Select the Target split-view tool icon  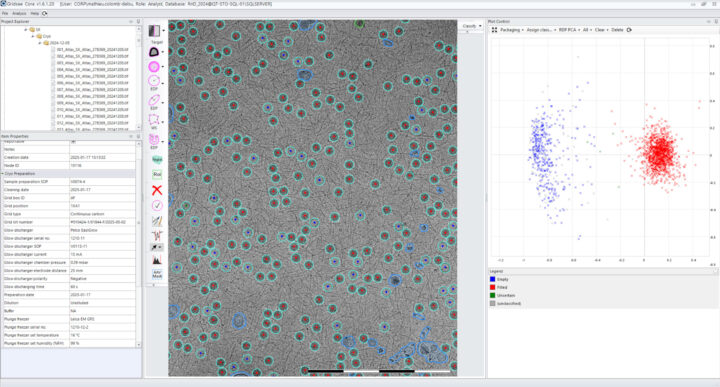154,31
